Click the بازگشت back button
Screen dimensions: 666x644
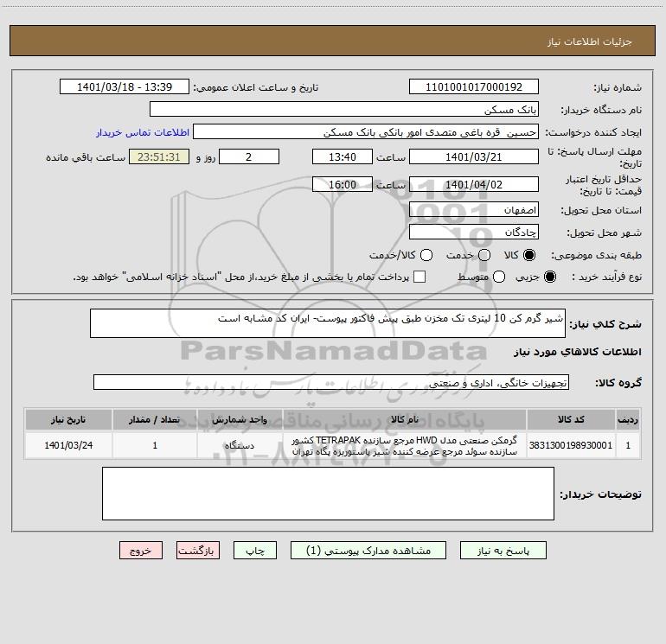198,550
